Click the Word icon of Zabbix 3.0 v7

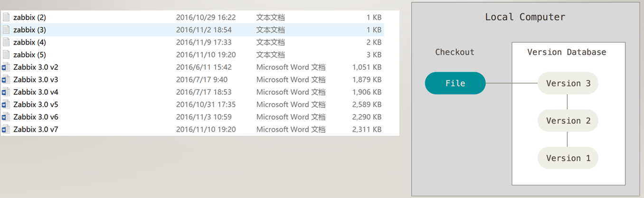6,129
